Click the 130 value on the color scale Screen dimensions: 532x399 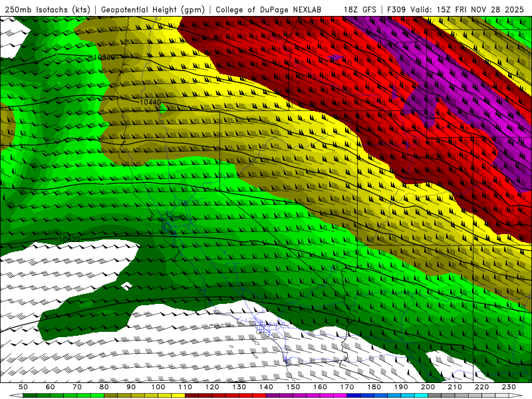pos(239,387)
